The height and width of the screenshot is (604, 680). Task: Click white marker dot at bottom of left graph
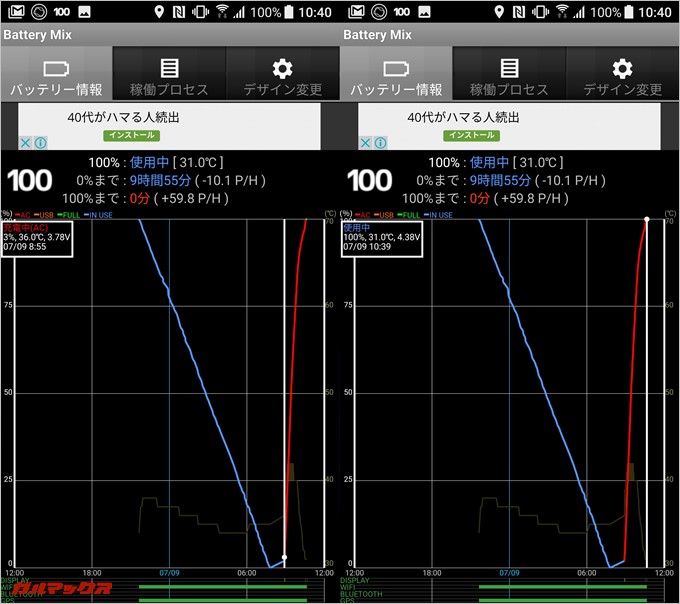[284, 557]
